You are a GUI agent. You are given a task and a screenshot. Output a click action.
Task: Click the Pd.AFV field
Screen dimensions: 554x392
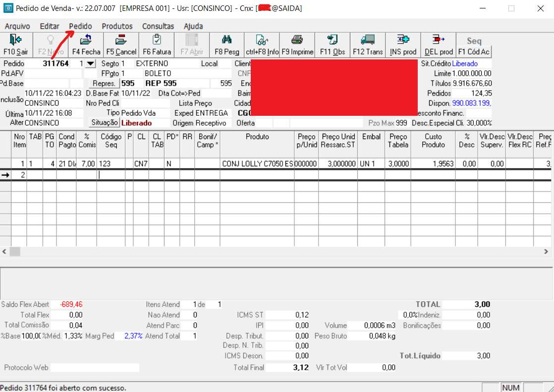[53, 73]
